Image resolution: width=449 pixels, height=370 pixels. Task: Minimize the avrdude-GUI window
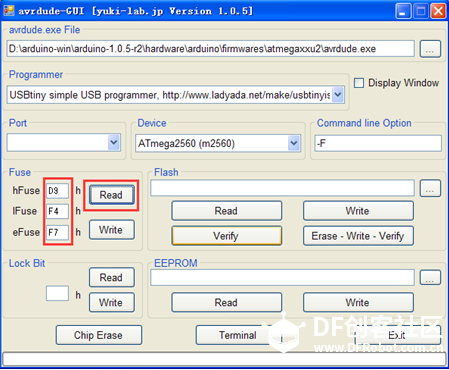403,11
